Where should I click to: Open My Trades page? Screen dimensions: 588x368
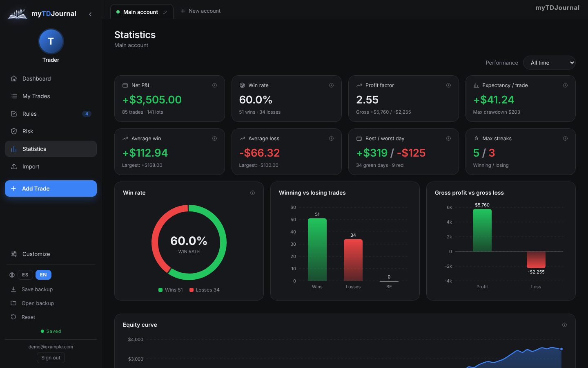51,96
